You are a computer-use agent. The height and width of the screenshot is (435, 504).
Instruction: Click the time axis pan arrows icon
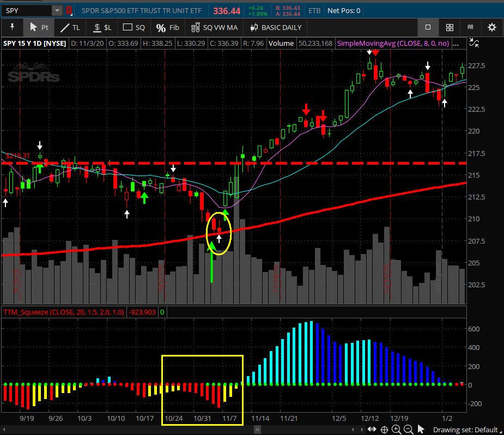coord(372,429)
